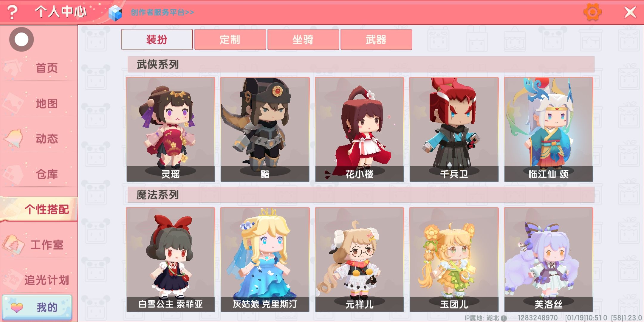
Task: Switch to the 定制 tab
Action: click(x=230, y=40)
